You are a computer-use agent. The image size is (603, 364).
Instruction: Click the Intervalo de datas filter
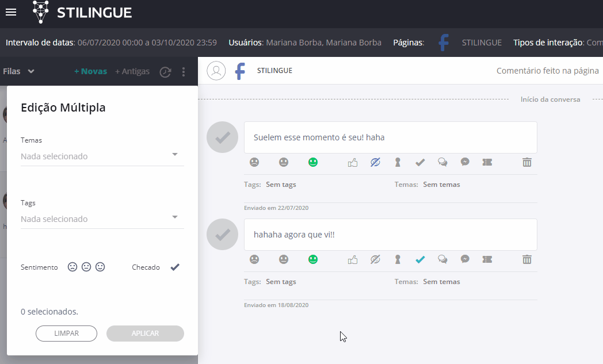(111, 43)
